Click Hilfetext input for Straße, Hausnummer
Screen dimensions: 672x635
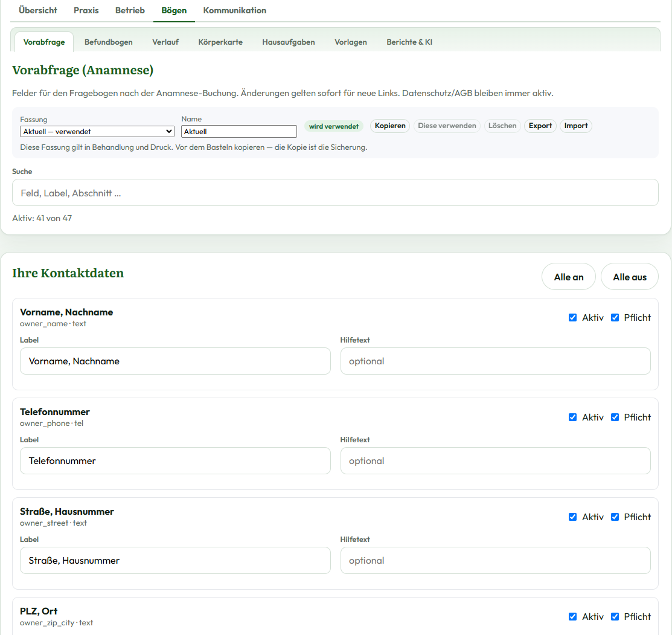pyautogui.click(x=496, y=561)
